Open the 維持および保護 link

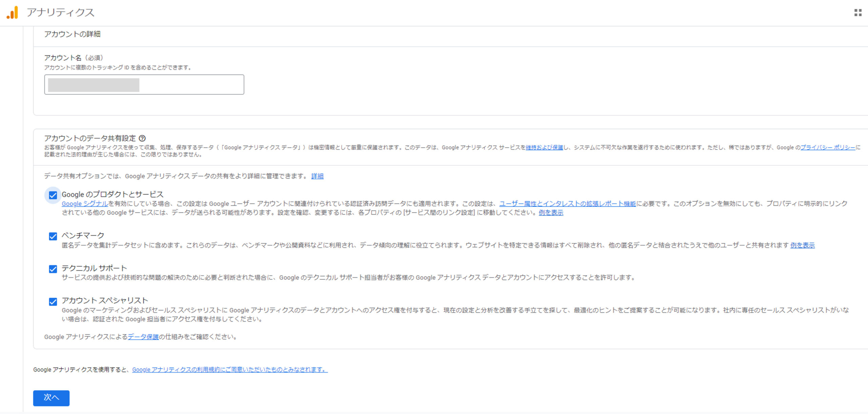(544, 147)
